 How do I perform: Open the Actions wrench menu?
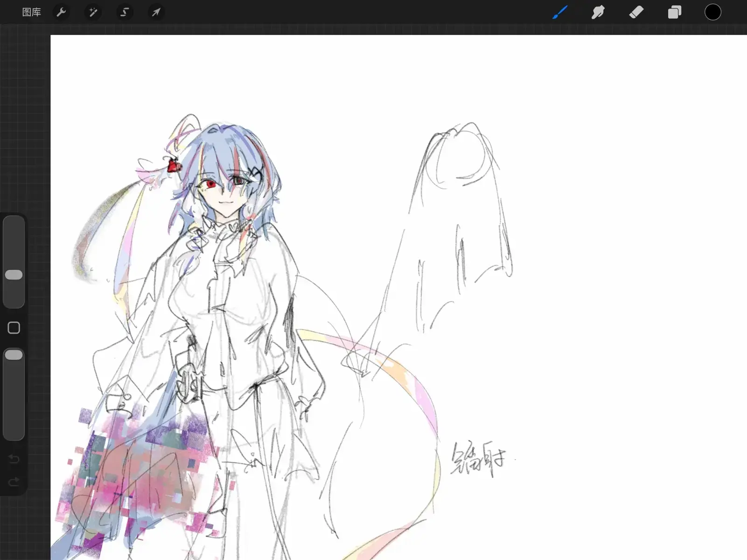click(61, 12)
